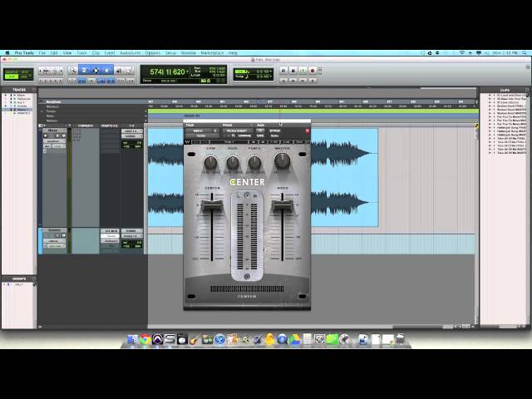This screenshot has width=532, height=399.
Task: Enable Spot edit mode
Action: (x=26, y=71)
